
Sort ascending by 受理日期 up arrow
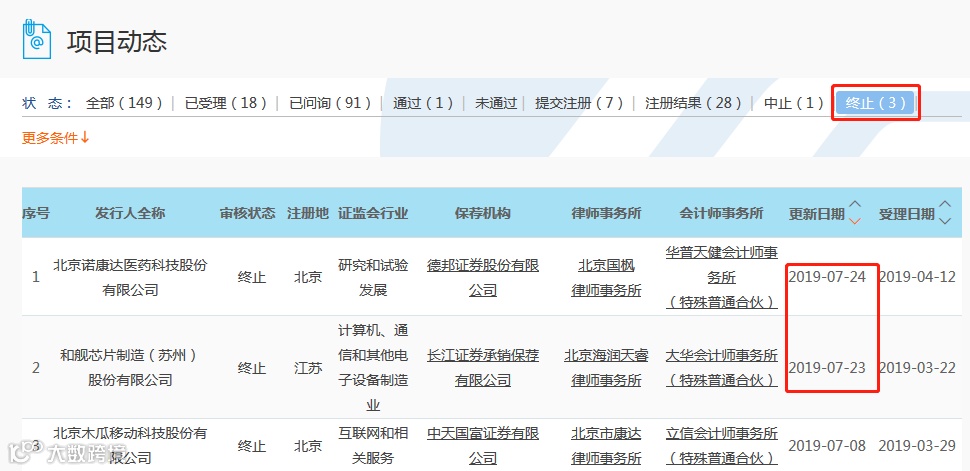pyautogui.click(x=945, y=204)
